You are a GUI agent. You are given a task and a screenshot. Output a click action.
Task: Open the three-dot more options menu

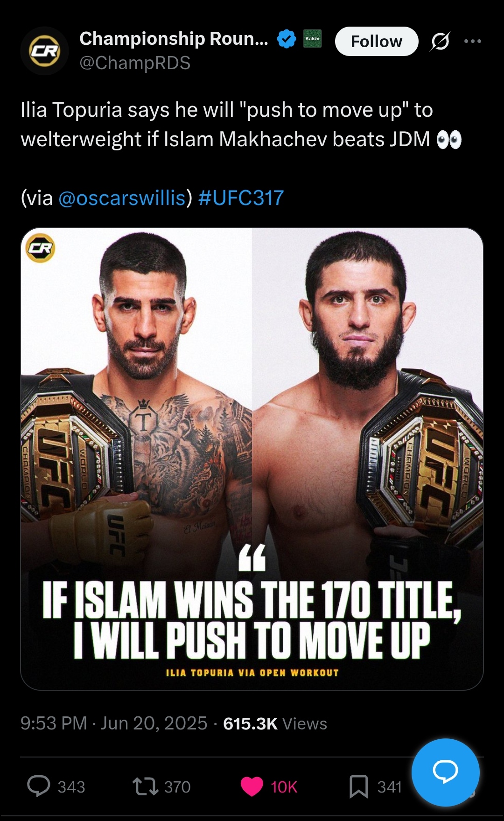[x=473, y=41]
